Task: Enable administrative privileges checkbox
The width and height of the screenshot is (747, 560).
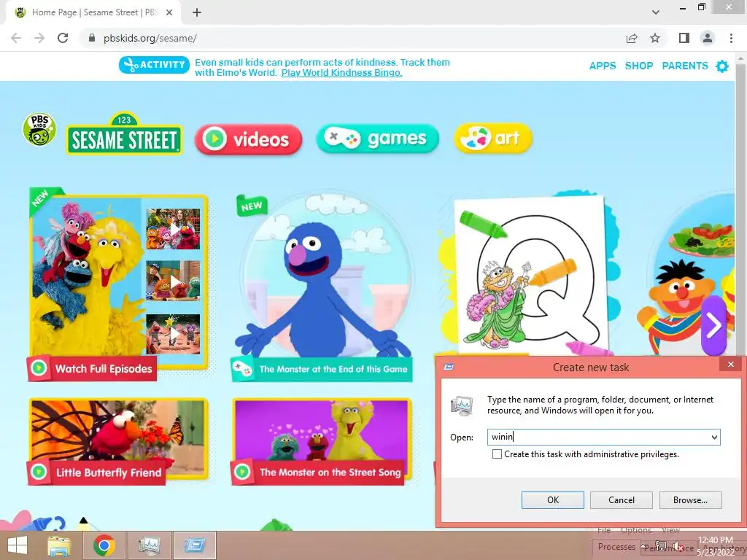Action: click(497, 454)
